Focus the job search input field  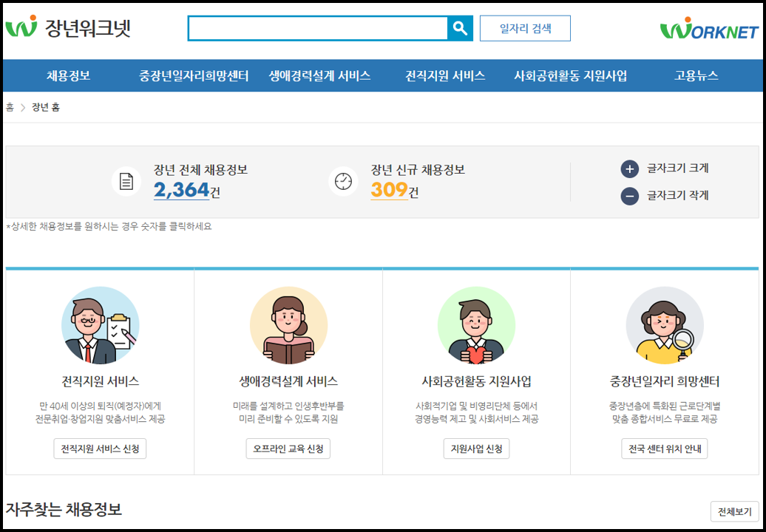pyautogui.click(x=317, y=28)
